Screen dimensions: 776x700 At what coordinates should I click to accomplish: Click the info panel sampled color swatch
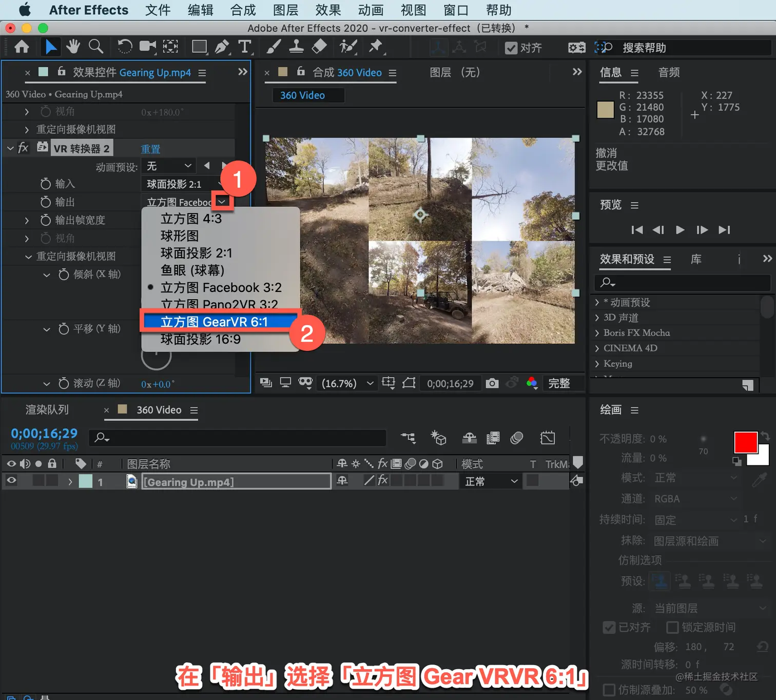tap(605, 110)
